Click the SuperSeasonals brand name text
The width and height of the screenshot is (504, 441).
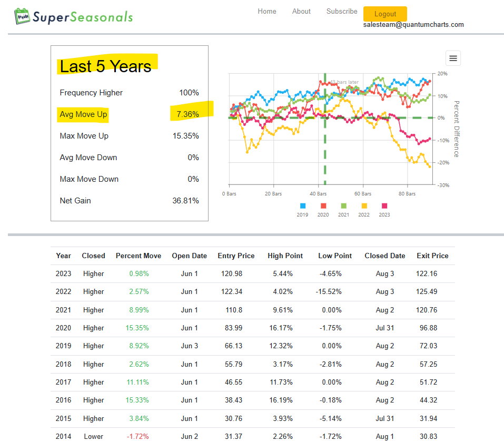tap(83, 17)
